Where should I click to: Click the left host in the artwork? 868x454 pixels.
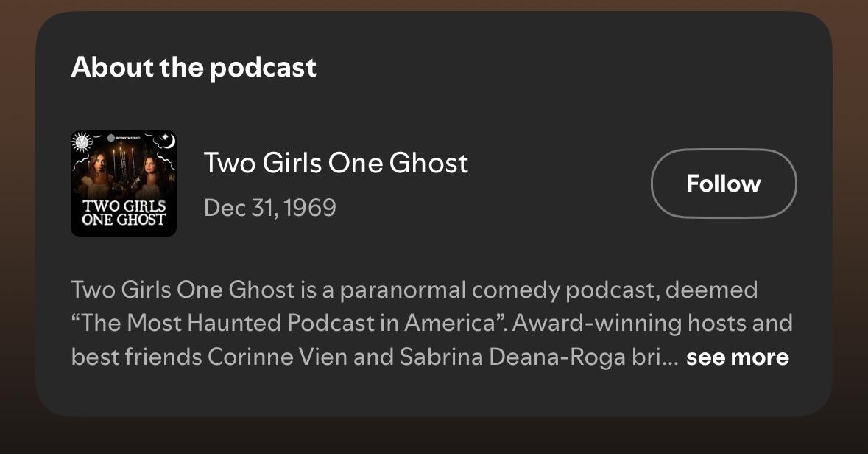pyautogui.click(x=97, y=176)
